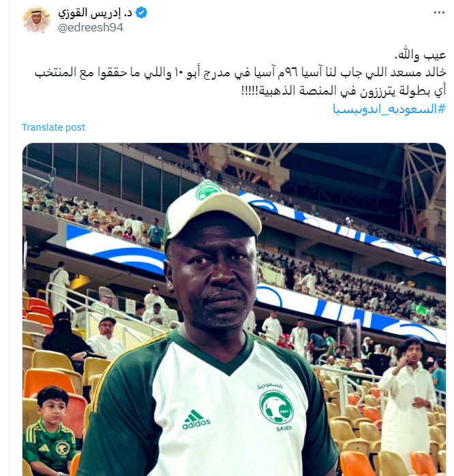Click the crest on the boy's green jersey
Screen dimensions: 454x476
pos(62,448)
